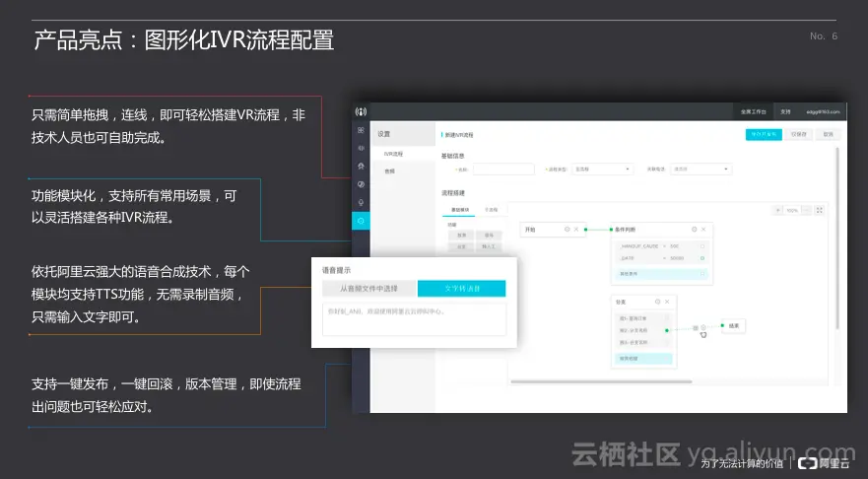Select the 文字转语音 tab

coord(462,289)
